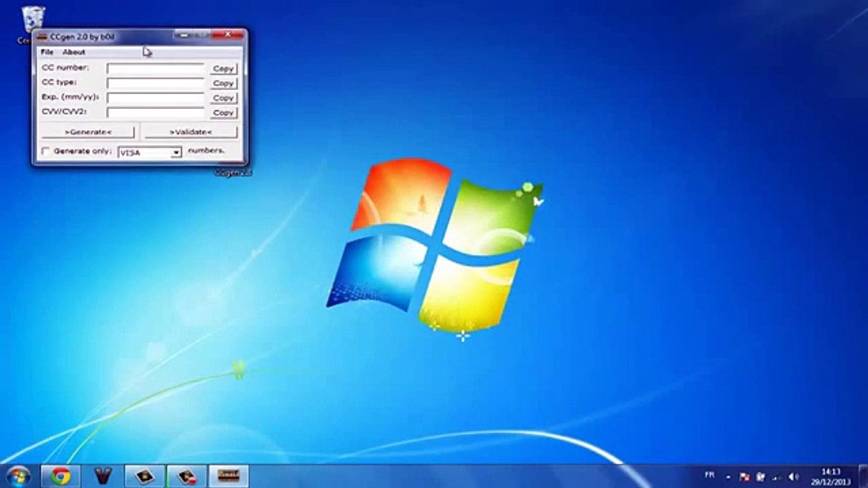Click the CVV/CVV2 input field
Screen dimensions: 868x488
[x=155, y=113]
